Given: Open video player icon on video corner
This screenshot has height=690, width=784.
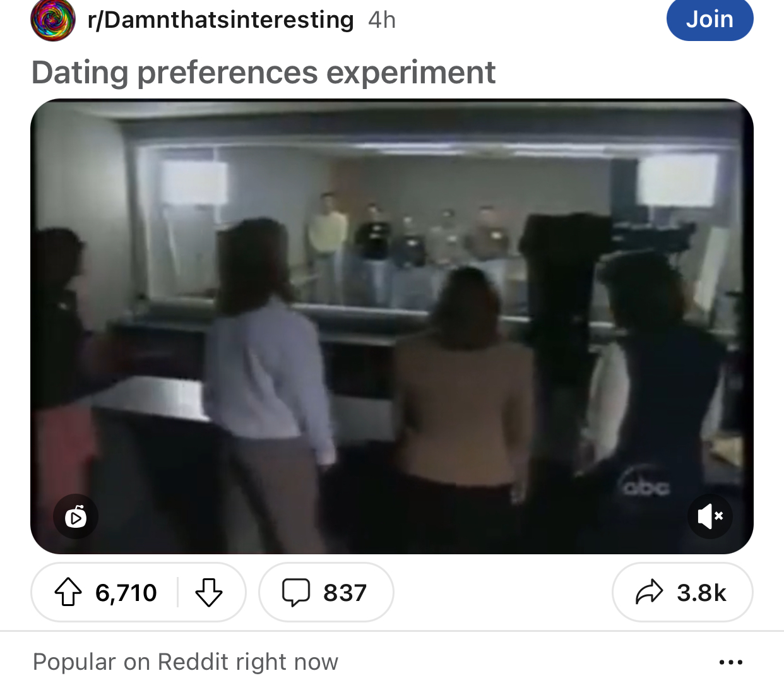Looking at the screenshot, I should click(76, 517).
